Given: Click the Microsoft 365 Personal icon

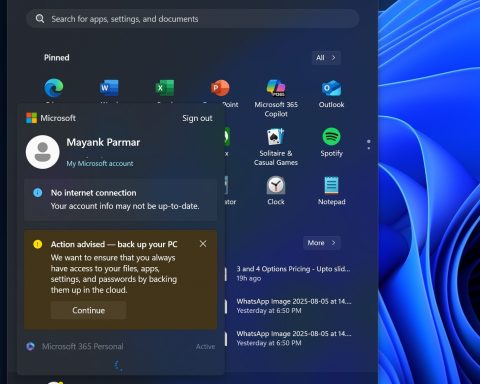Looking at the screenshot, I should (30, 346).
